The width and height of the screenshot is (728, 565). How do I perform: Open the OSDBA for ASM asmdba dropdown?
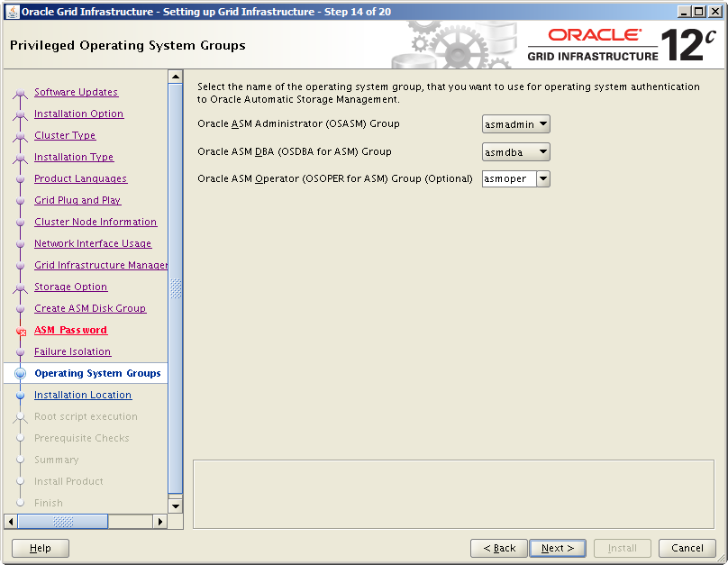point(516,151)
